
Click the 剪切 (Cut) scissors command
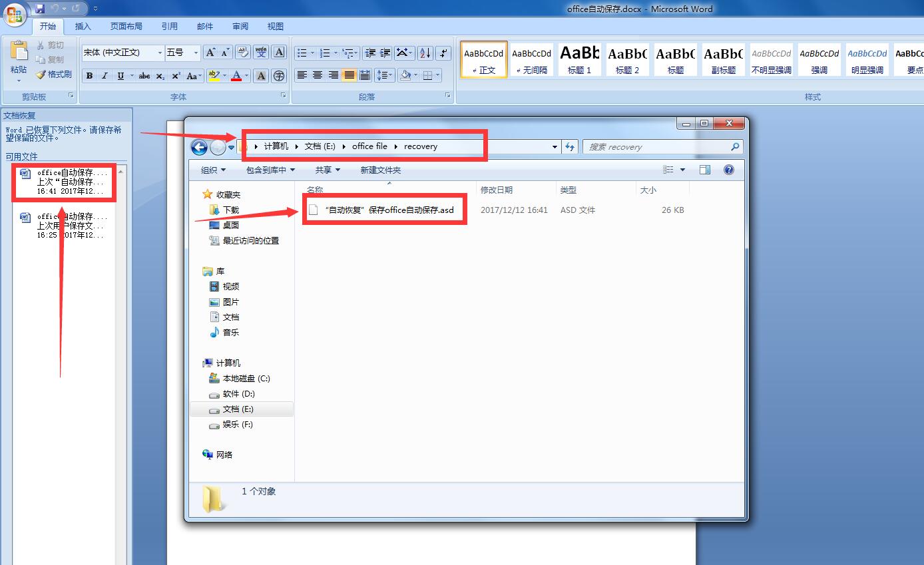51,45
